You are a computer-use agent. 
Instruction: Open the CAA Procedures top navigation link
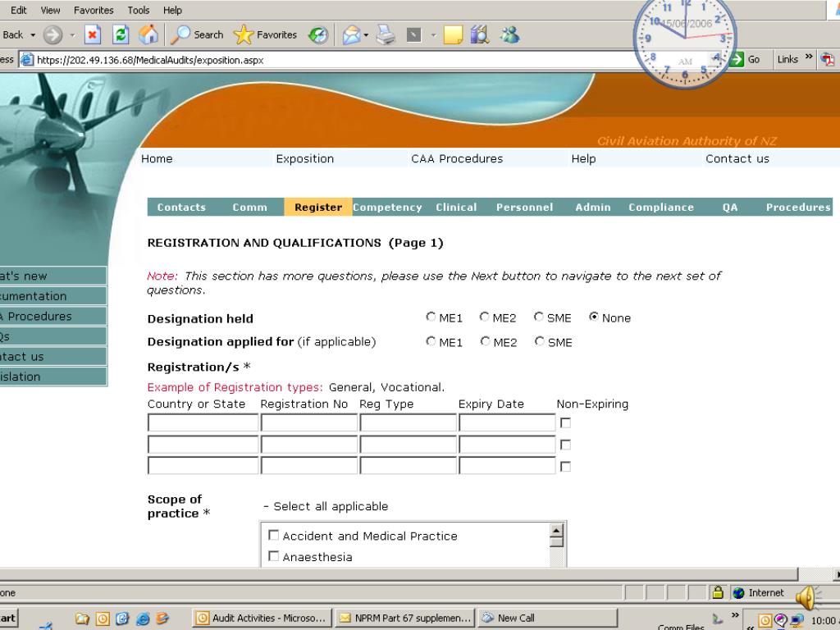[x=457, y=158]
